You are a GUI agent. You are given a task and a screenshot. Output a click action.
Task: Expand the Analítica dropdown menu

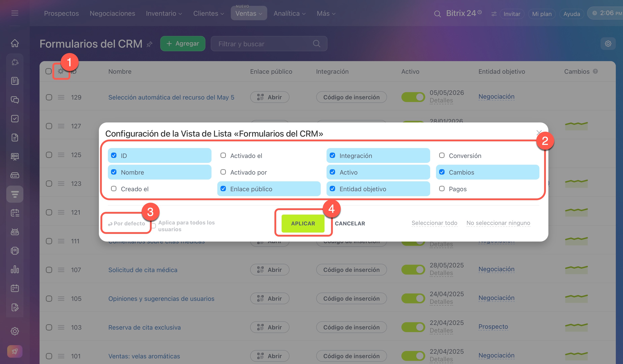289,13
